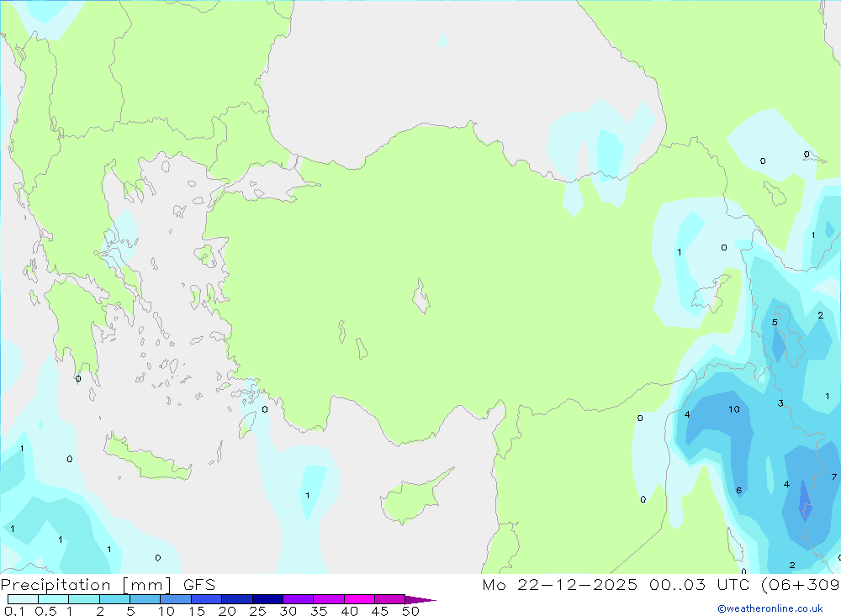Select the 10–15 mm legend color box
The width and height of the screenshot is (841, 616).
176,599
